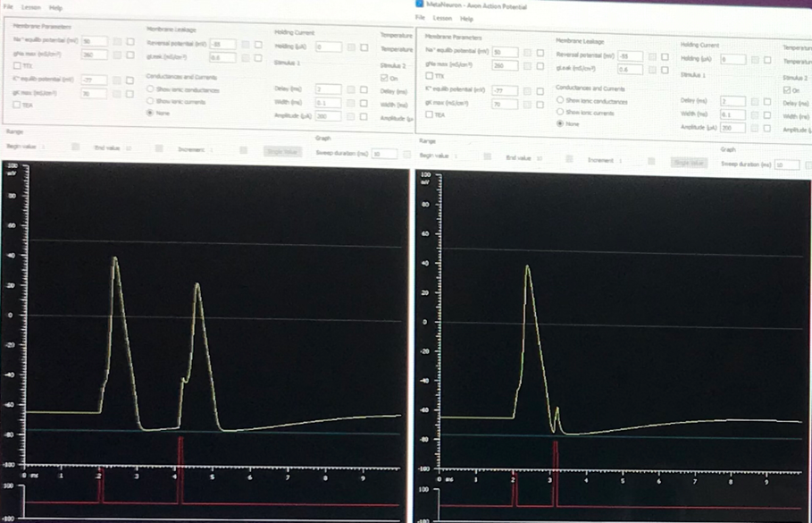
Task: Select the None radio button in the left window
Action: (150, 113)
